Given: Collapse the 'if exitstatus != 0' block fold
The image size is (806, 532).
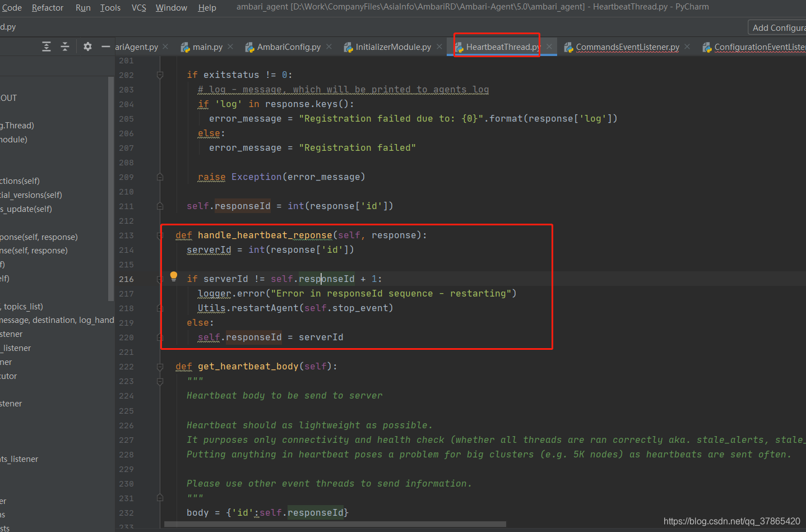Looking at the screenshot, I should [160, 75].
